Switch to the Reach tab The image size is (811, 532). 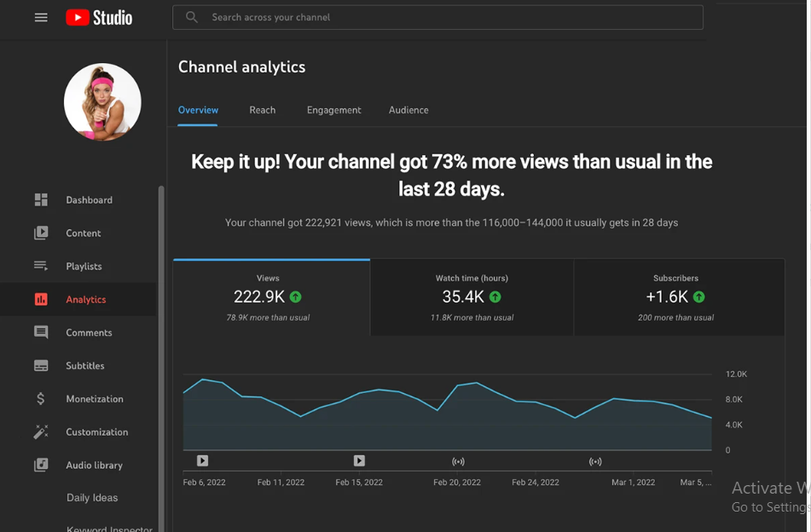click(x=262, y=110)
